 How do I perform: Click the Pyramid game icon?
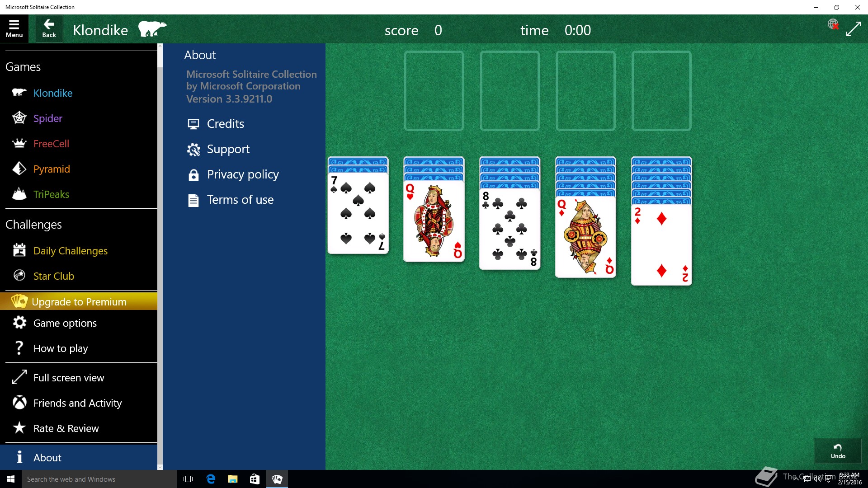(x=19, y=169)
